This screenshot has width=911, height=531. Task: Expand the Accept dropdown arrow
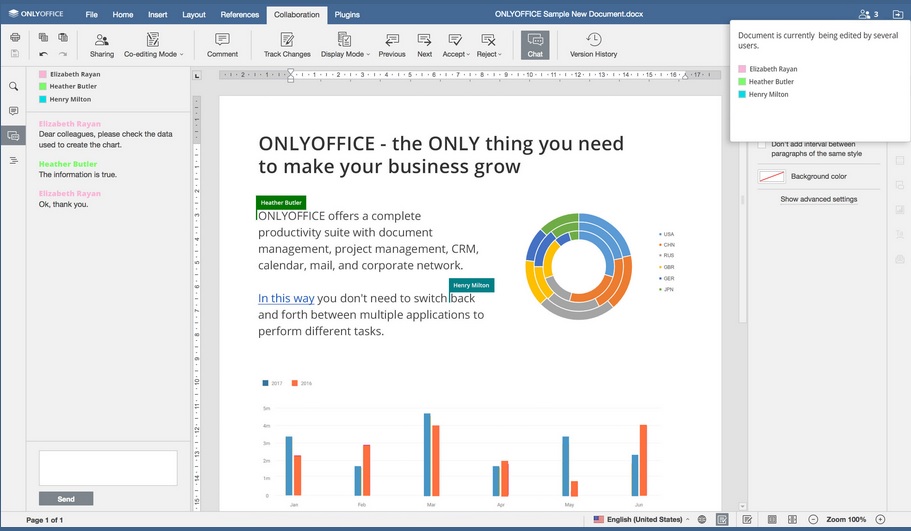[468, 54]
